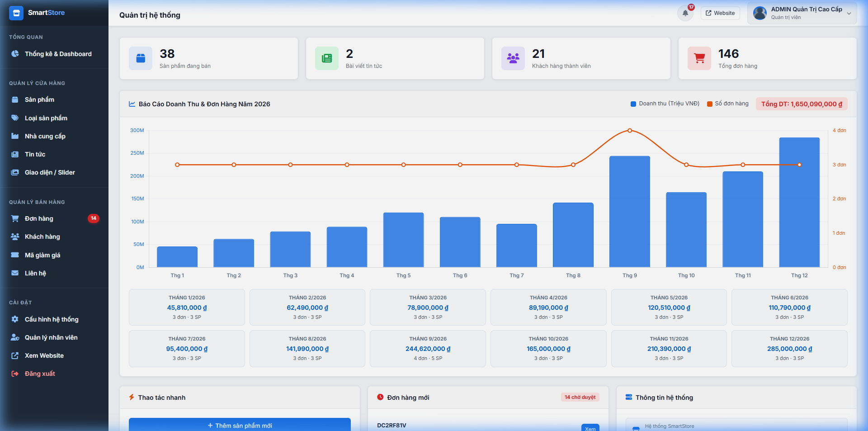868x431 pixels.
Task: Click the Khách hàng people icon in sidebar
Action: click(15, 237)
